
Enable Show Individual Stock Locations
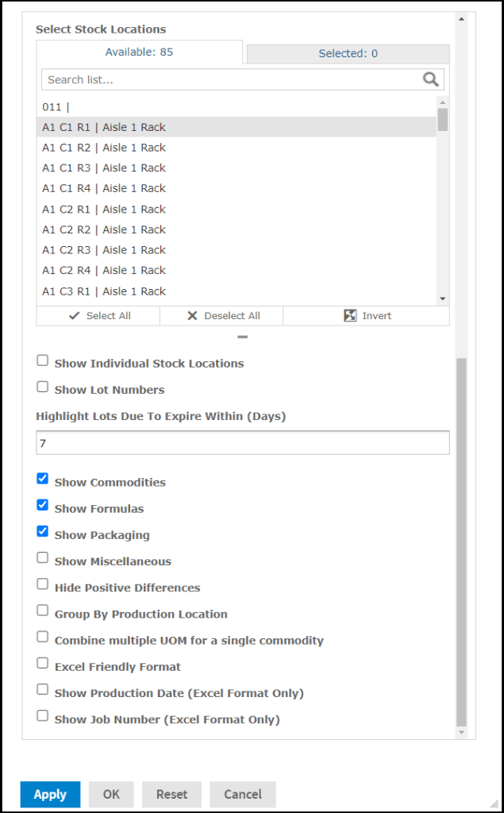tap(43, 361)
